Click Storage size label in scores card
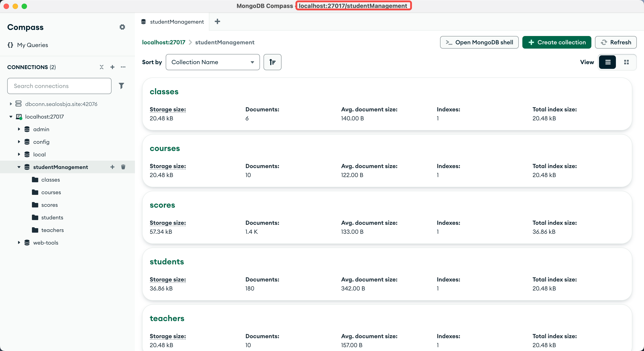This screenshot has width=644, height=351. (168, 223)
